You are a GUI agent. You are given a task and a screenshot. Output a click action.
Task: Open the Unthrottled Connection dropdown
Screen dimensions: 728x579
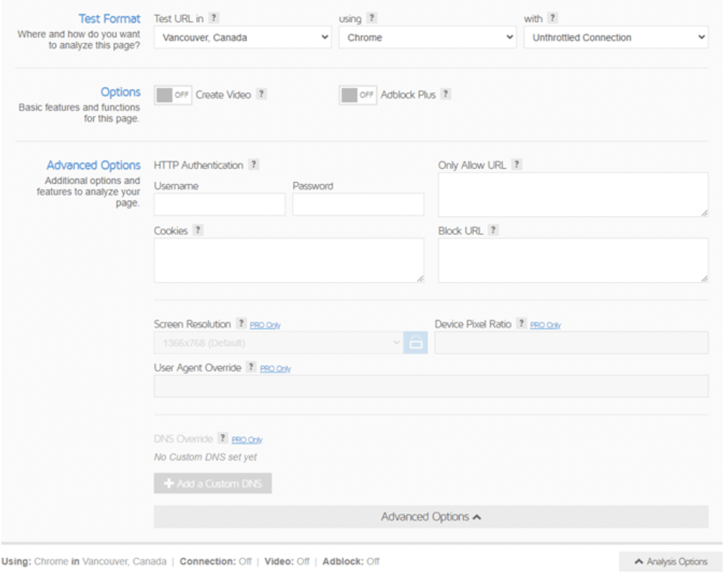pos(616,37)
